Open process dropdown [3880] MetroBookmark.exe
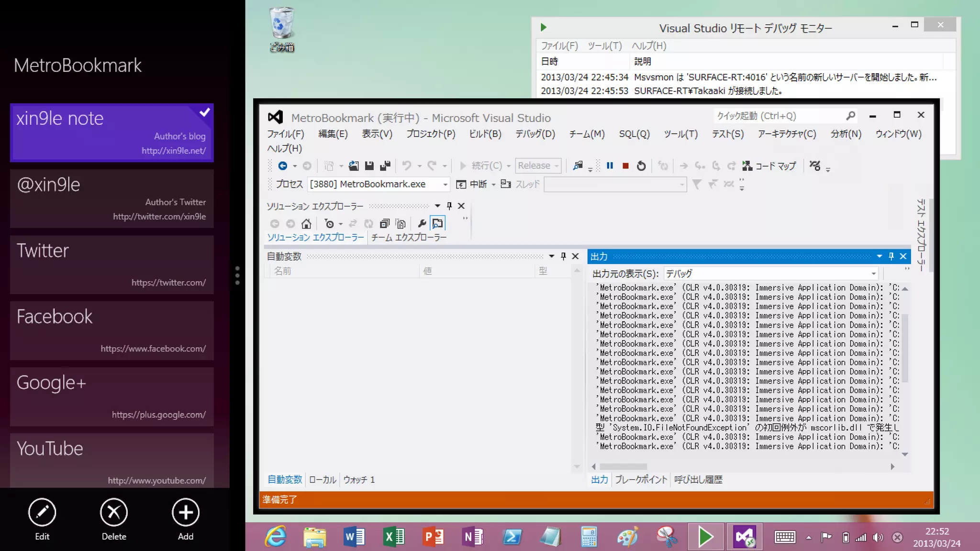Image resolution: width=980 pixels, height=551 pixels. tap(379, 184)
